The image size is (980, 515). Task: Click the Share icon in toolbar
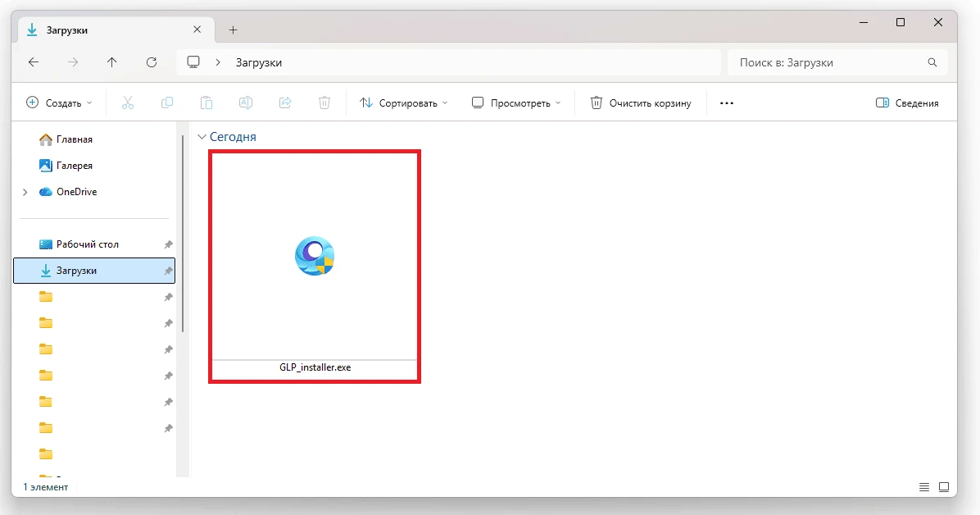pyautogui.click(x=285, y=103)
